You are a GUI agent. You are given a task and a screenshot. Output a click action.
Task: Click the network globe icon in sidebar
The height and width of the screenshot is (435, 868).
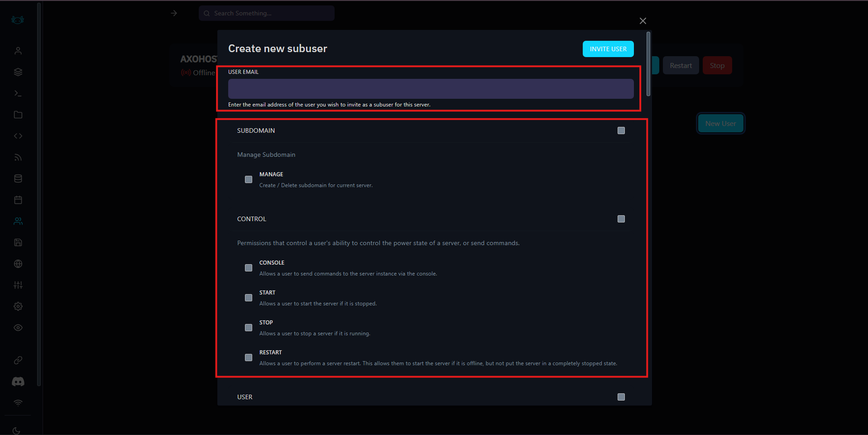tap(18, 264)
